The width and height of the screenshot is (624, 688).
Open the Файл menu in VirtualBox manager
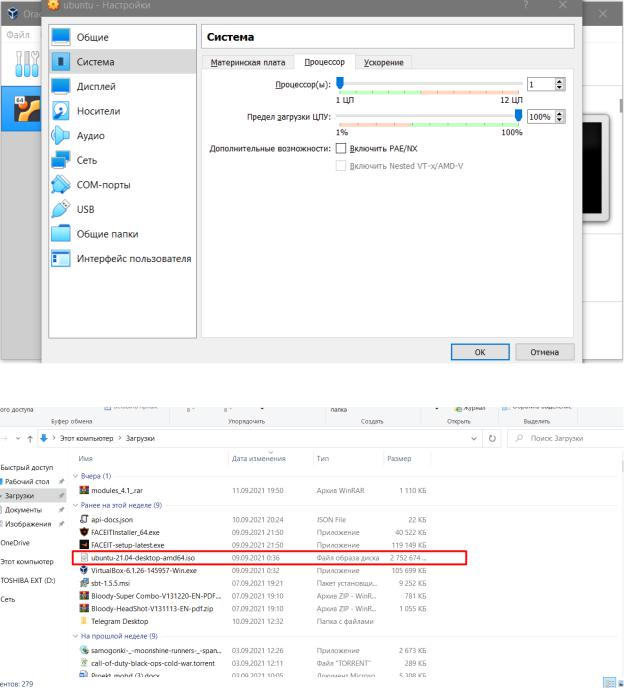[18, 35]
